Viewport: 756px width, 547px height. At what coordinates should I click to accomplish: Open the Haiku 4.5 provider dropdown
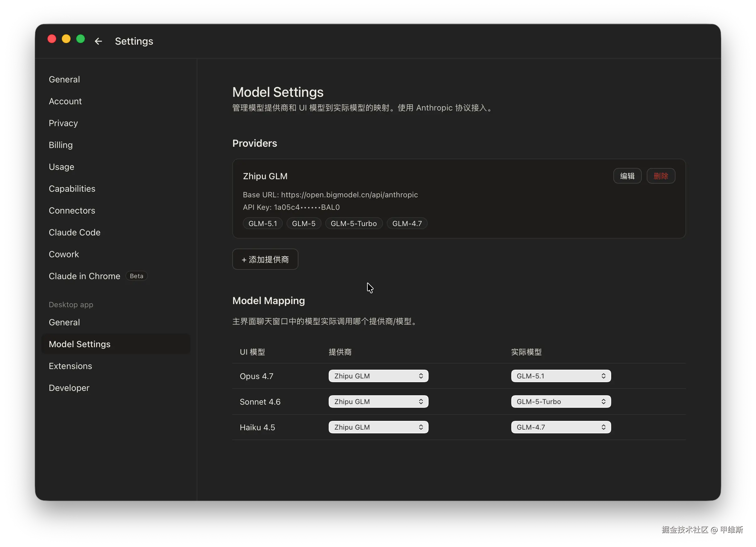click(x=378, y=427)
